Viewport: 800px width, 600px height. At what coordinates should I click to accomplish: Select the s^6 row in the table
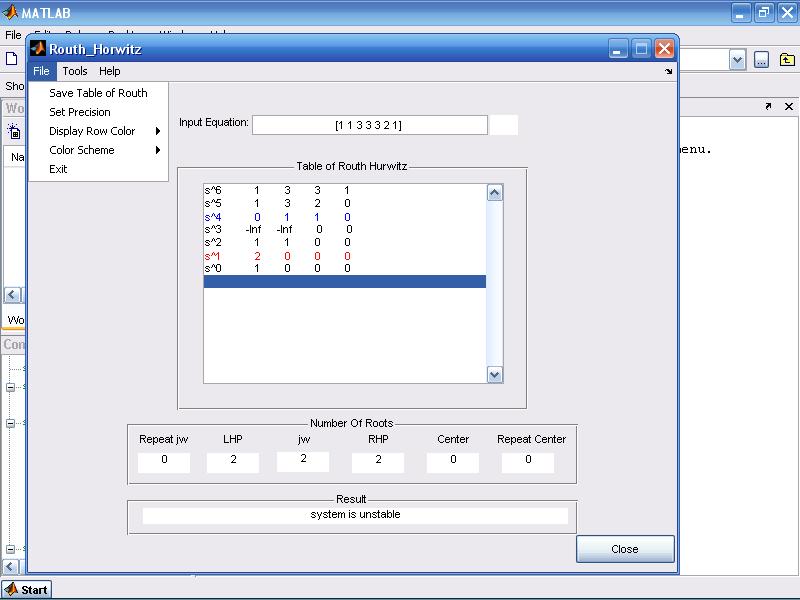(344, 190)
